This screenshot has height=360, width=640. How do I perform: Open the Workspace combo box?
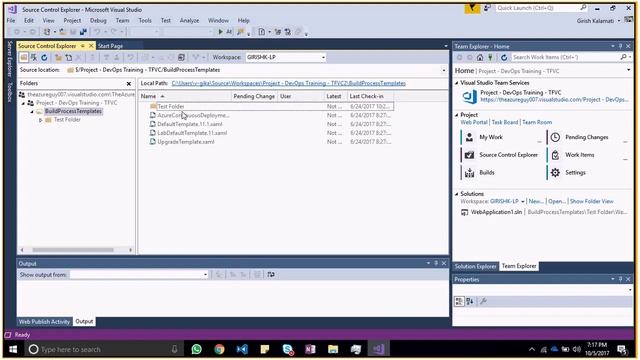(286, 57)
